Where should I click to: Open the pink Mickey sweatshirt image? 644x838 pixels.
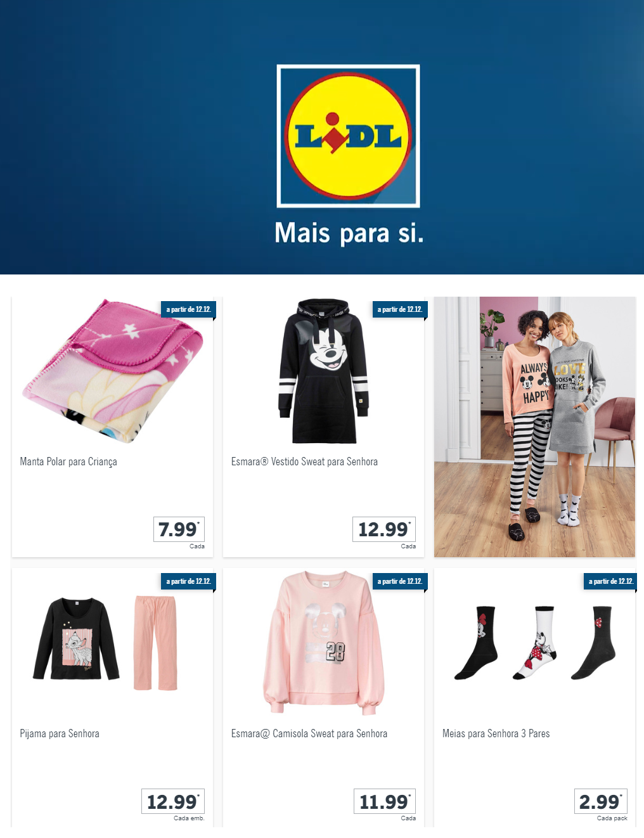coord(324,642)
